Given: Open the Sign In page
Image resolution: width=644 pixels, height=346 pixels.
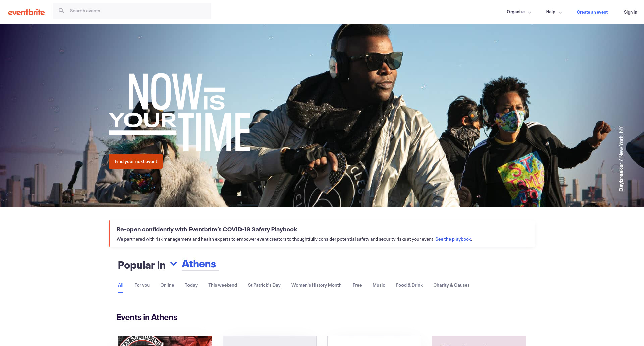Looking at the screenshot, I should pyautogui.click(x=630, y=12).
